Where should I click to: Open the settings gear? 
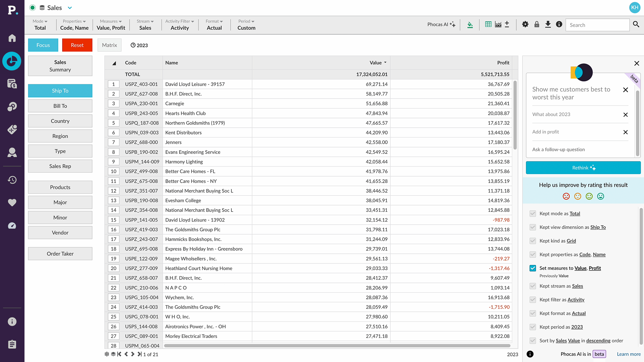tap(525, 24)
